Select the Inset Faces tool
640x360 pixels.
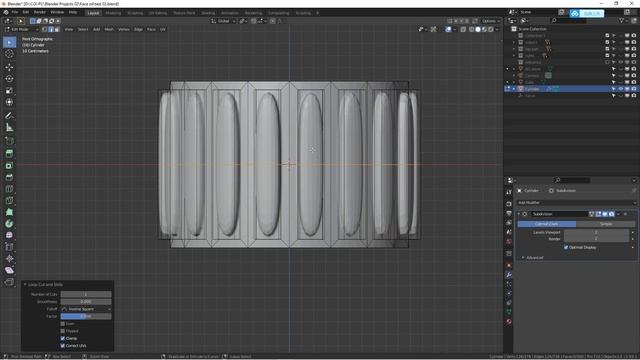[x=9, y=165]
